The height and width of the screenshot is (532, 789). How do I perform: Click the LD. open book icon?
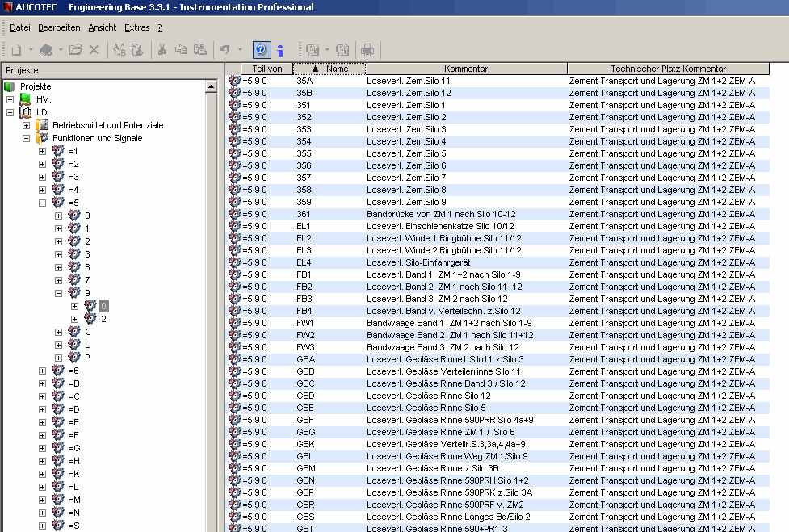[x=26, y=112]
